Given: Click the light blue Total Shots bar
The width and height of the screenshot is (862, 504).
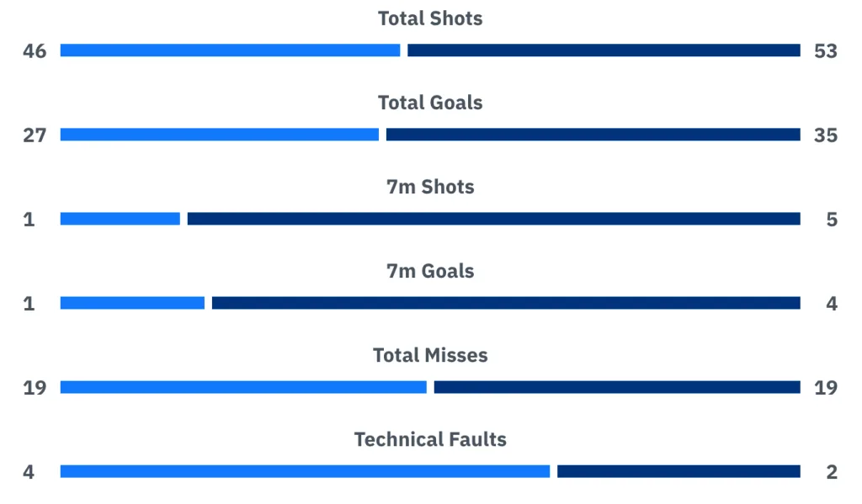Looking at the screenshot, I should [x=230, y=50].
